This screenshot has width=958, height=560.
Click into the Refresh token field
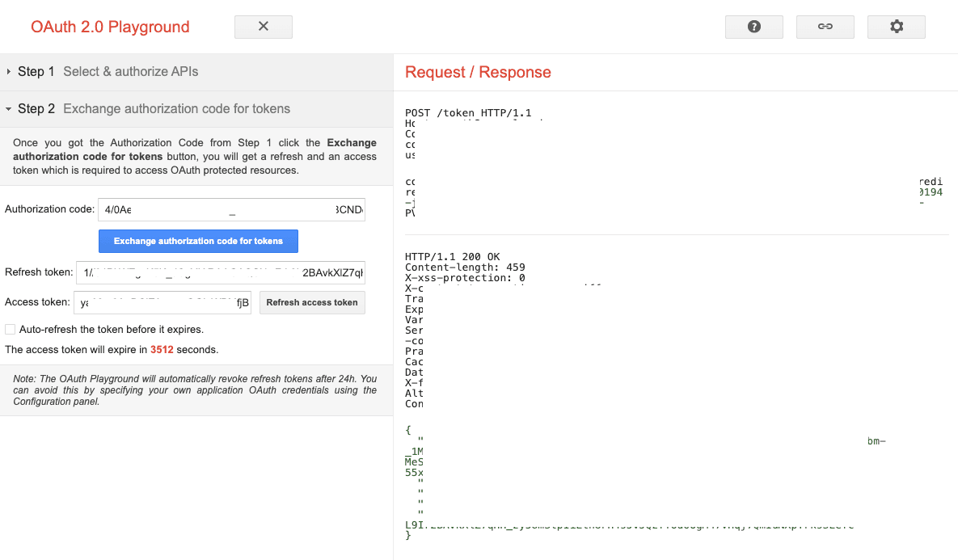pos(220,272)
